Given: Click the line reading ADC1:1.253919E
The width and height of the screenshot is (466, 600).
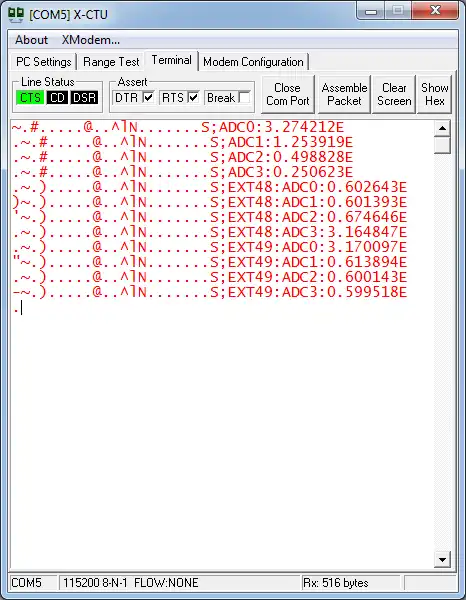Looking at the screenshot, I should pyautogui.click(x=182, y=142).
